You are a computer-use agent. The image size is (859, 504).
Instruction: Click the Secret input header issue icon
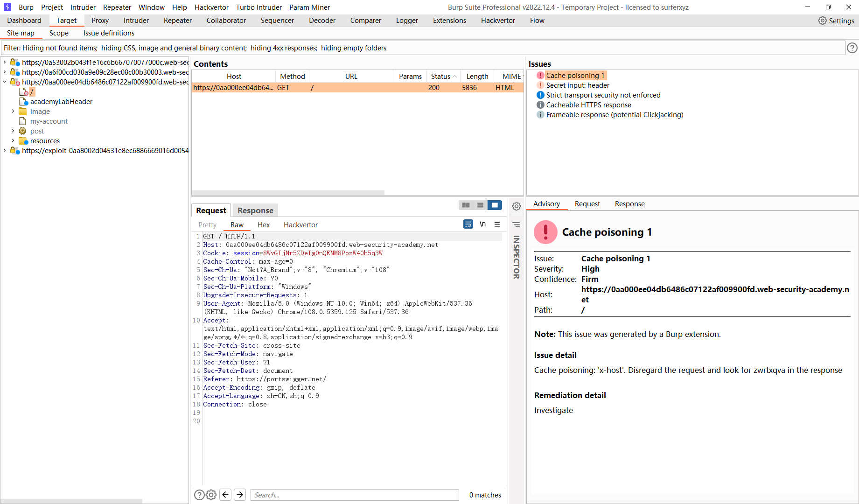540,85
